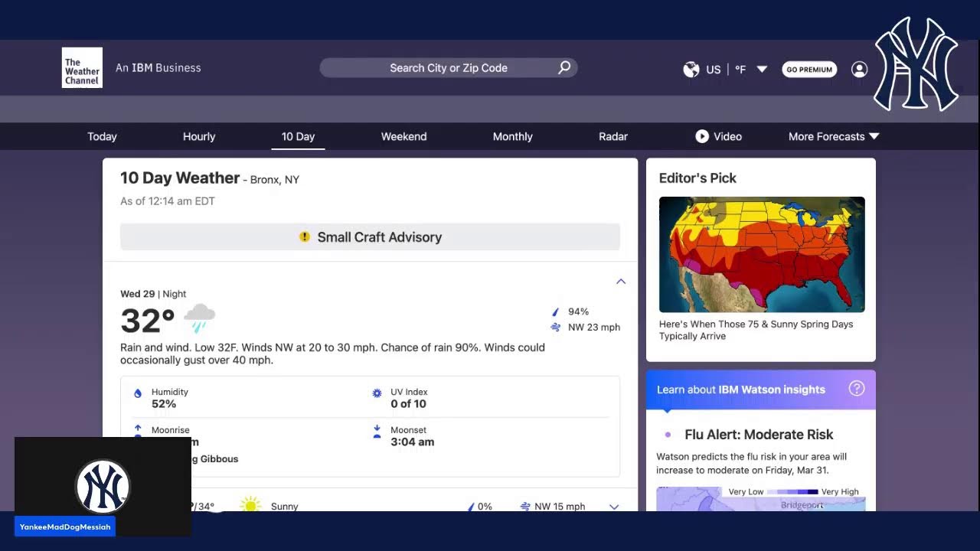Image resolution: width=980 pixels, height=551 pixels.
Task: Click the wind icon beside NW 23 mph
Action: [x=556, y=328]
